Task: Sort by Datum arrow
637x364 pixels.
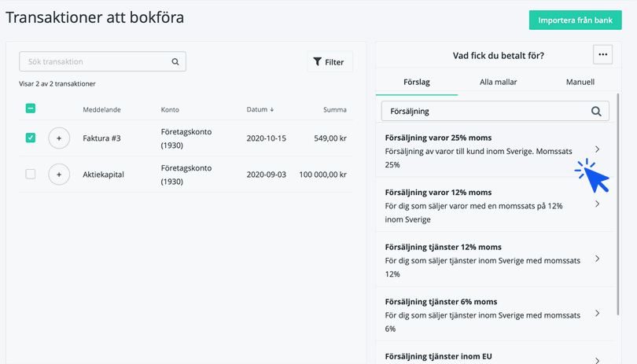Action: (x=272, y=110)
